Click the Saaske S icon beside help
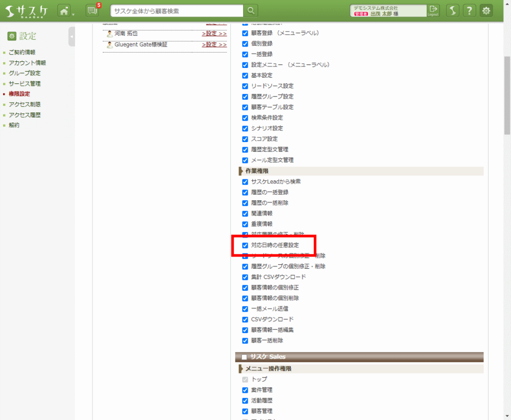The width and height of the screenshot is (511, 420). click(x=452, y=11)
